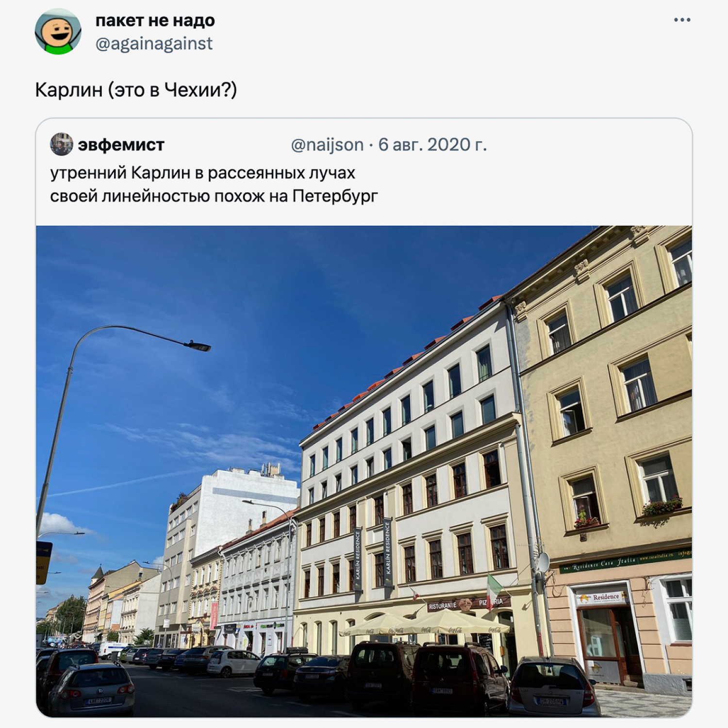Open the main tweet text Карлин (это в Чехии?)

coord(136,90)
